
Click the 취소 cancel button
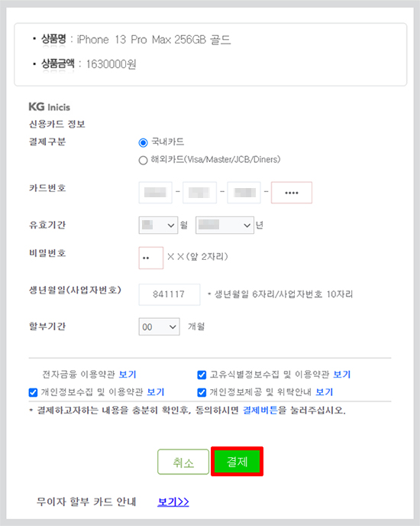pyautogui.click(x=183, y=462)
